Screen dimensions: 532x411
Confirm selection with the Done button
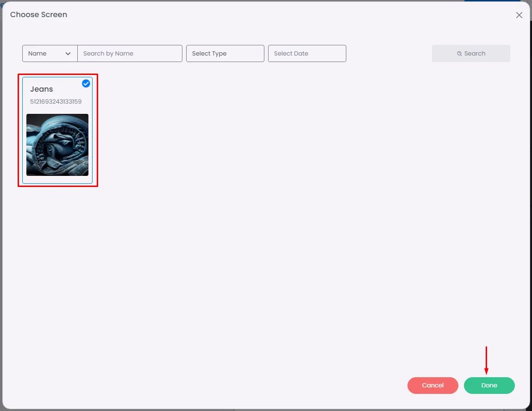pyautogui.click(x=489, y=386)
